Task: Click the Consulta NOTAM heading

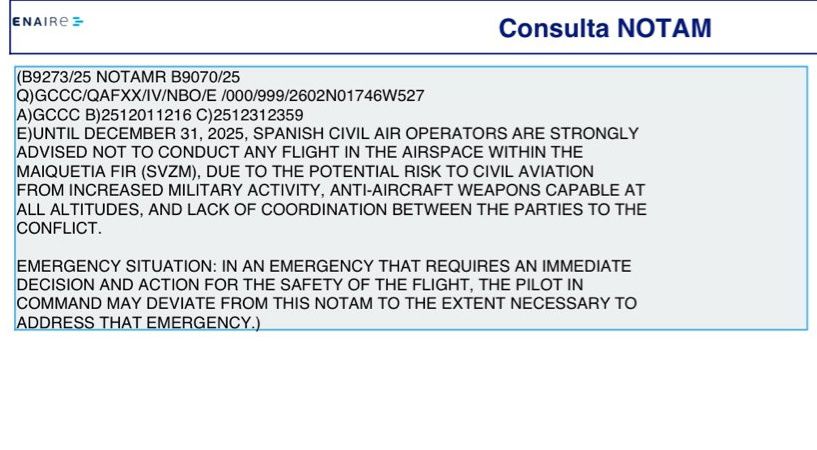Action: tap(604, 28)
